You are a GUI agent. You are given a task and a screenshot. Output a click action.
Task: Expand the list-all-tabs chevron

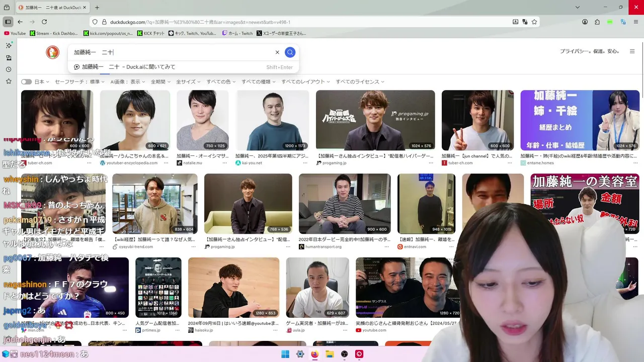[578, 8]
